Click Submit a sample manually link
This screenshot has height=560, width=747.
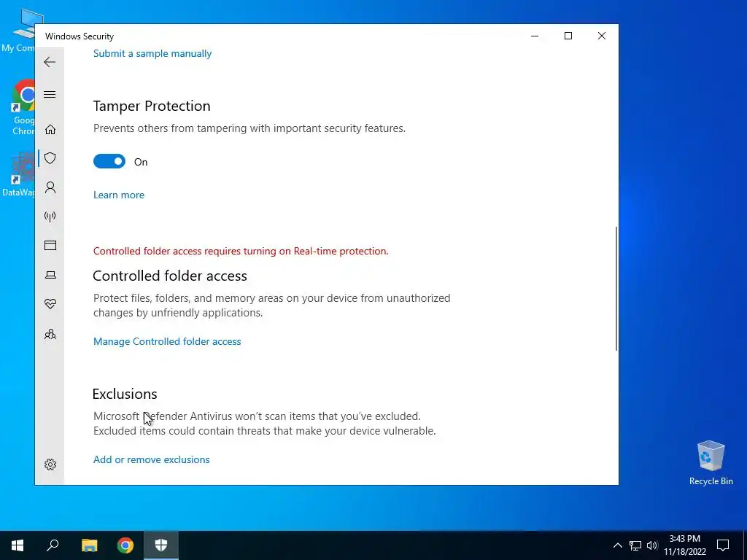tap(152, 53)
